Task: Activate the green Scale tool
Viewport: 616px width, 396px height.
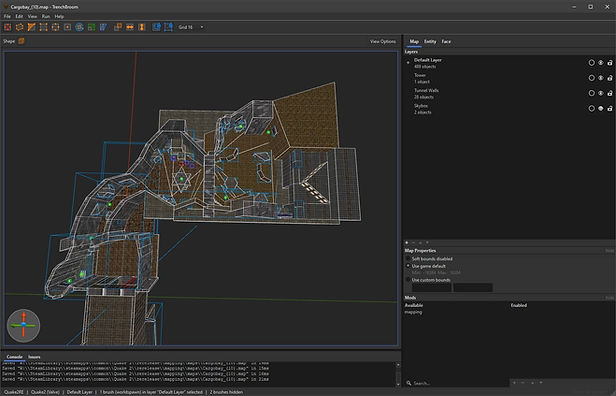Action: [x=91, y=27]
